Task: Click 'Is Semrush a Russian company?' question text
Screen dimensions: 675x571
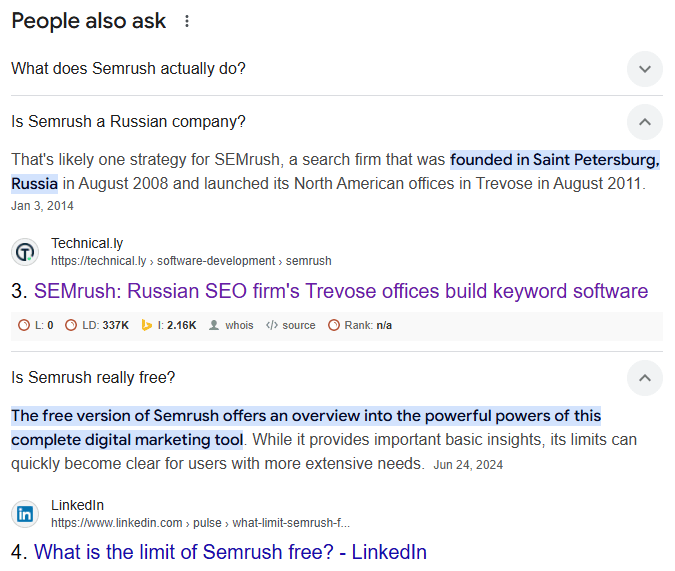Action: tap(128, 122)
